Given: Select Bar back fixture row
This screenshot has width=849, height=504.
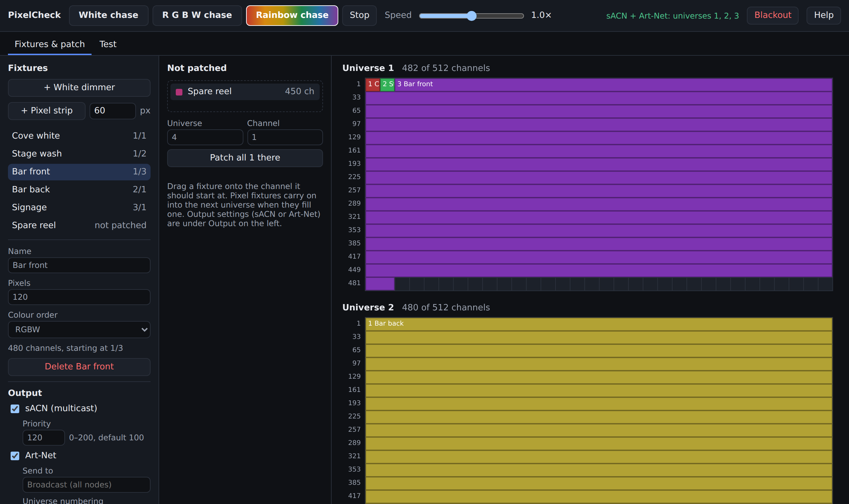Looking at the screenshot, I should click(79, 190).
